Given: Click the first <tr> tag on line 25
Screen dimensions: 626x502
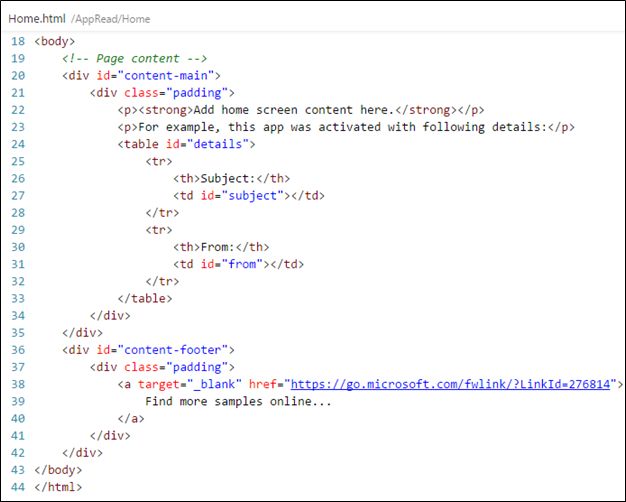Looking at the screenshot, I should click(x=159, y=161).
